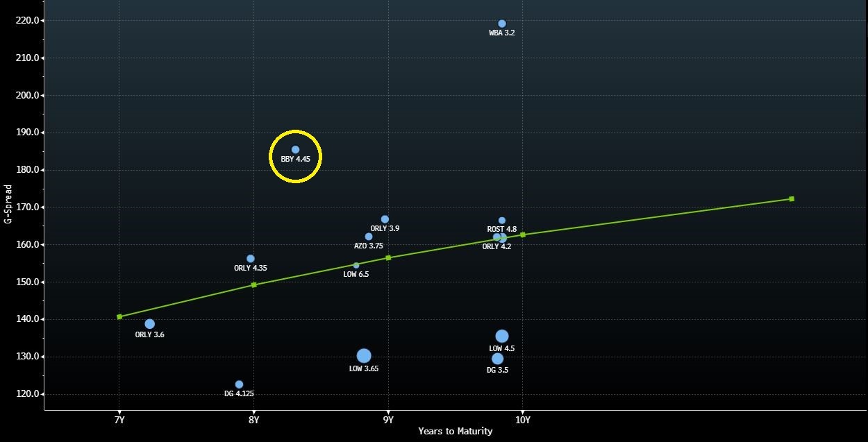
Task: Select the AZO 3.75 bond dot
Action: [369, 237]
